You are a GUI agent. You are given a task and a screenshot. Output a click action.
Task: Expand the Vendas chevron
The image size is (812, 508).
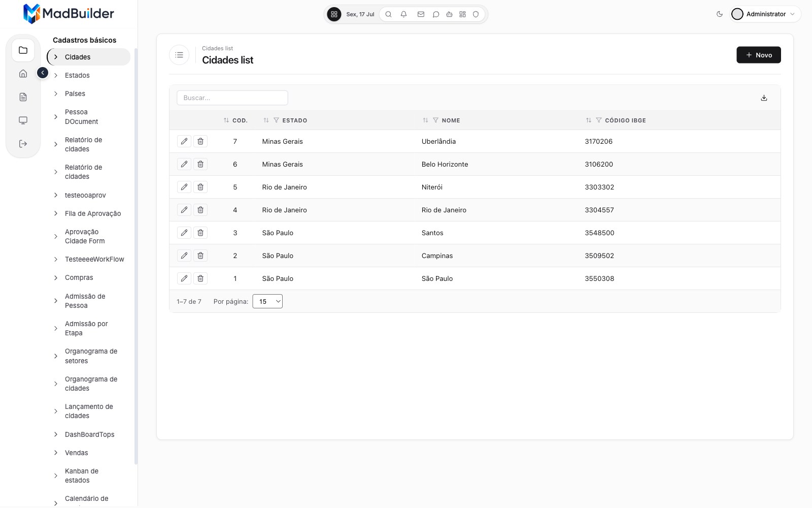pyautogui.click(x=56, y=453)
